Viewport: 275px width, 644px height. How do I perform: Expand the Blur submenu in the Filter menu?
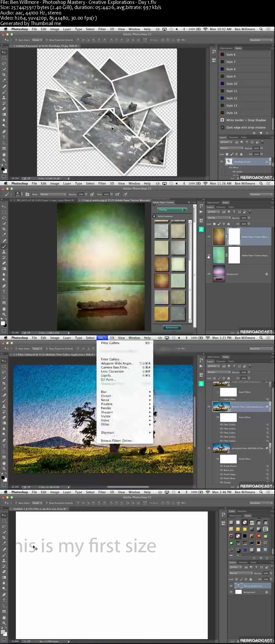point(126,392)
